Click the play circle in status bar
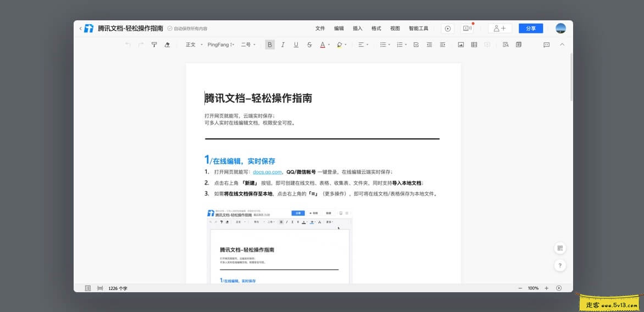644x312 pixels. coord(559,288)
